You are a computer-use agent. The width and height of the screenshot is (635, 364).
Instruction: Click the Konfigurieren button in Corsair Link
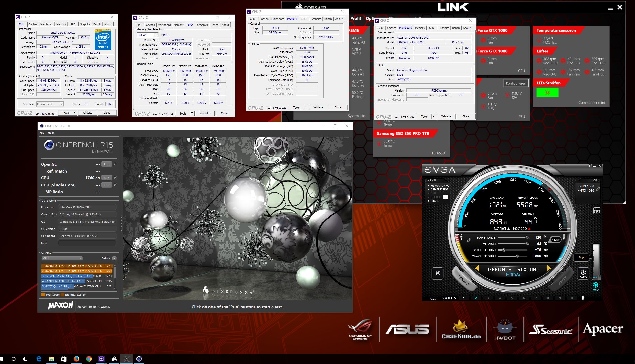[516, 83]
